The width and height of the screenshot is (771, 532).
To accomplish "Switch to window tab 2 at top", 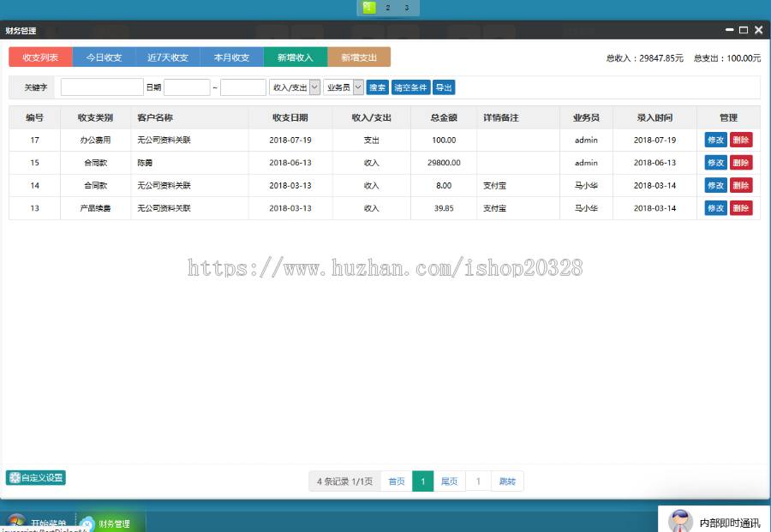I will [387, 8].
